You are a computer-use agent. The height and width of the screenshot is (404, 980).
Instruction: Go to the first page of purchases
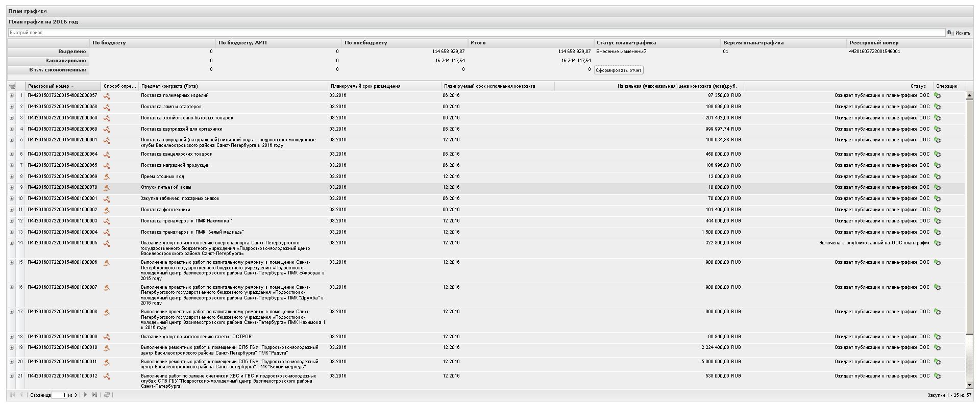(12, 395)
